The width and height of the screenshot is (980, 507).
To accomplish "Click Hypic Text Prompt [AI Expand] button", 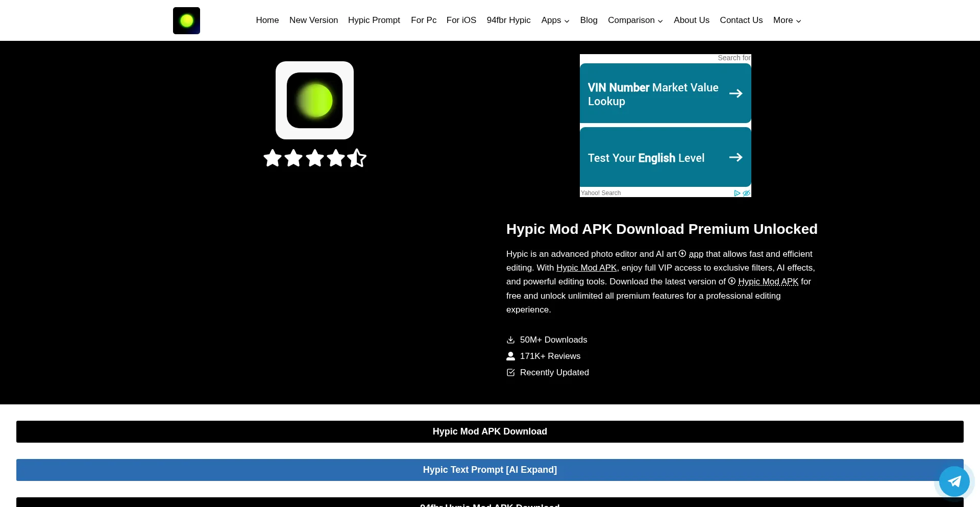I will 490,470.
